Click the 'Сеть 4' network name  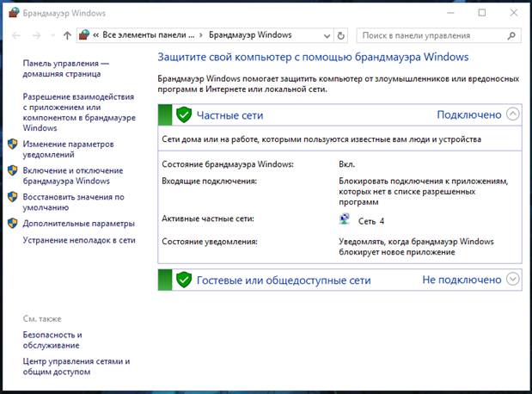(371, 221)
